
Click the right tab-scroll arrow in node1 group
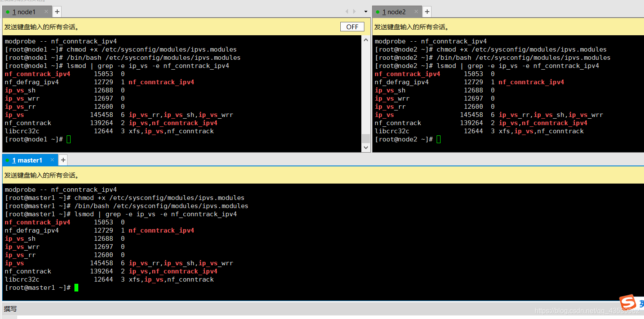354,12
